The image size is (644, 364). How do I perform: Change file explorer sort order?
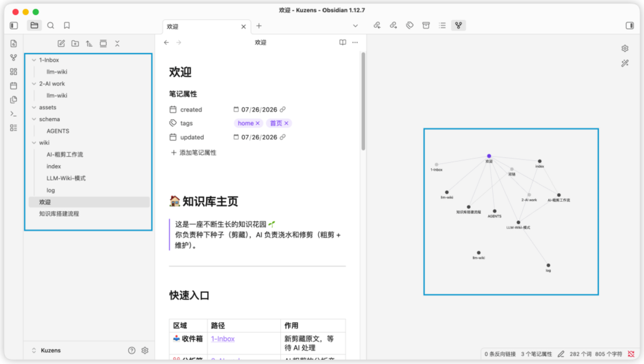click(x=89, y=43)
